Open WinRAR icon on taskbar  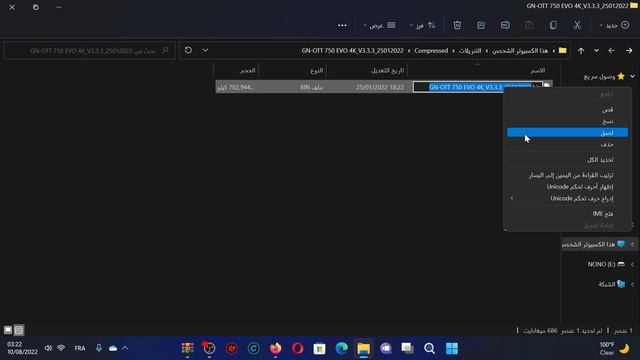click(x=187, y=348)
